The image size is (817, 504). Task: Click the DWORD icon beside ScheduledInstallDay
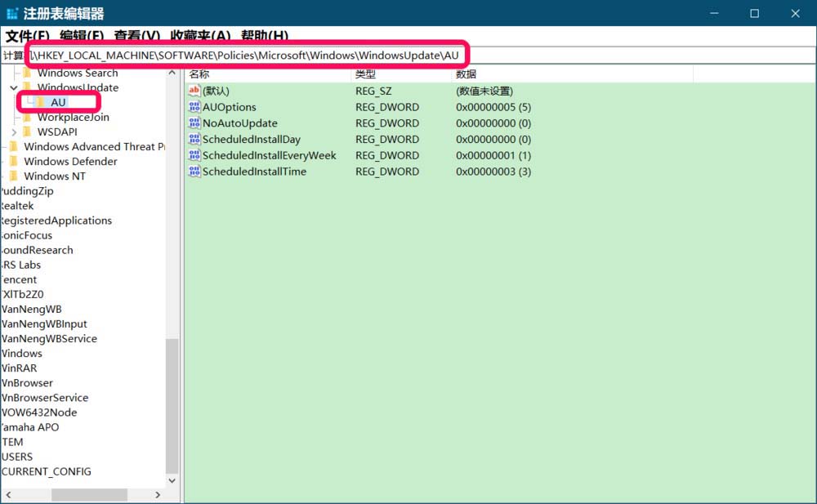[x=194, y=139]
